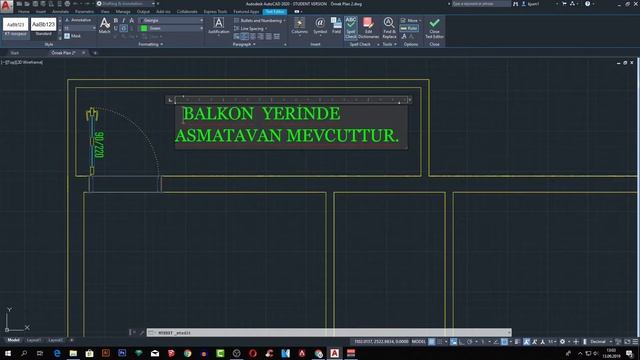
Task: Switch to the Layout1 tab
Action: 34,340
